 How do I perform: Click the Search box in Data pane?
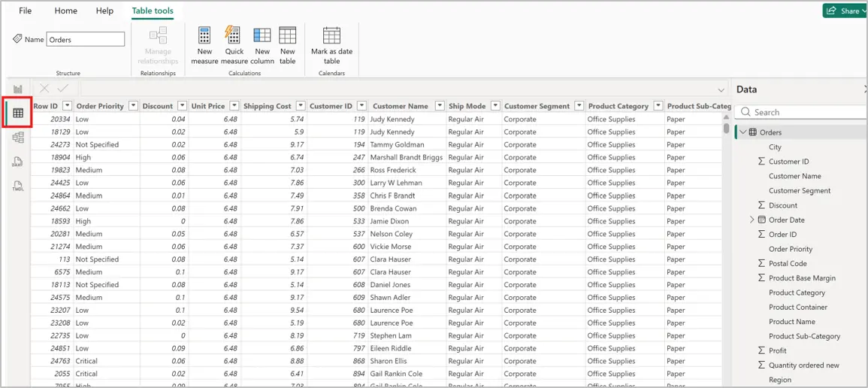pyautogui.click(x=801, y=112)
